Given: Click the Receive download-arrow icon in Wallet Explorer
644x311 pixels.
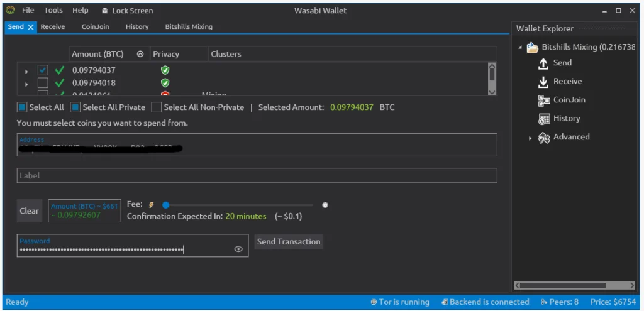Looking at the screenshot, I should [x=543, y=82].
